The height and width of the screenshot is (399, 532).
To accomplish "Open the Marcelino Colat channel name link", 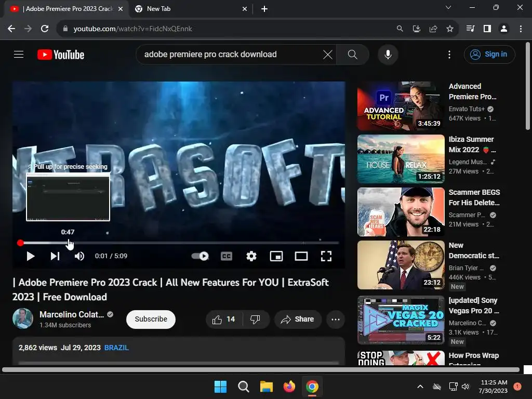I will (72, 314).
